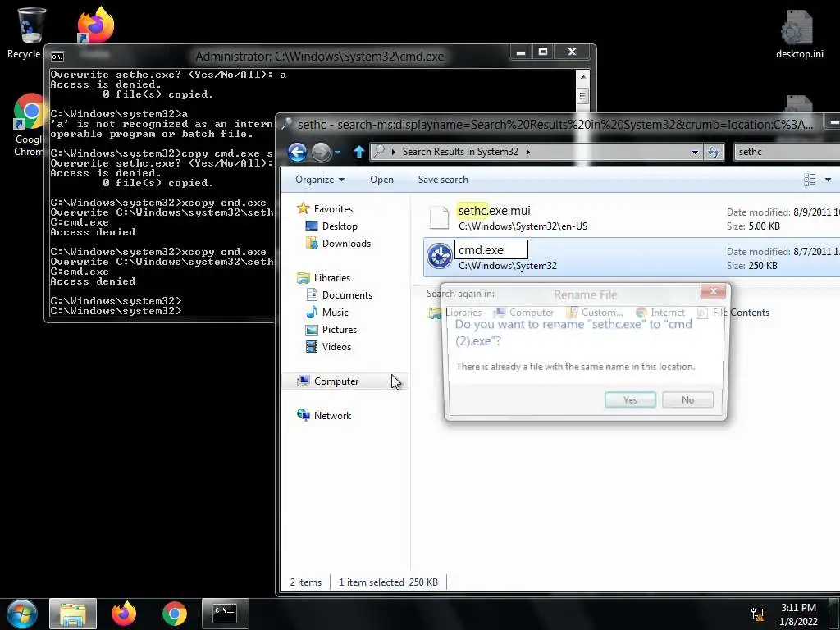Image resolution: width=840 pixels, height=630 pixels.
Task: Open recent pages dropdown beside forward button
Action: tap(338, 152)
